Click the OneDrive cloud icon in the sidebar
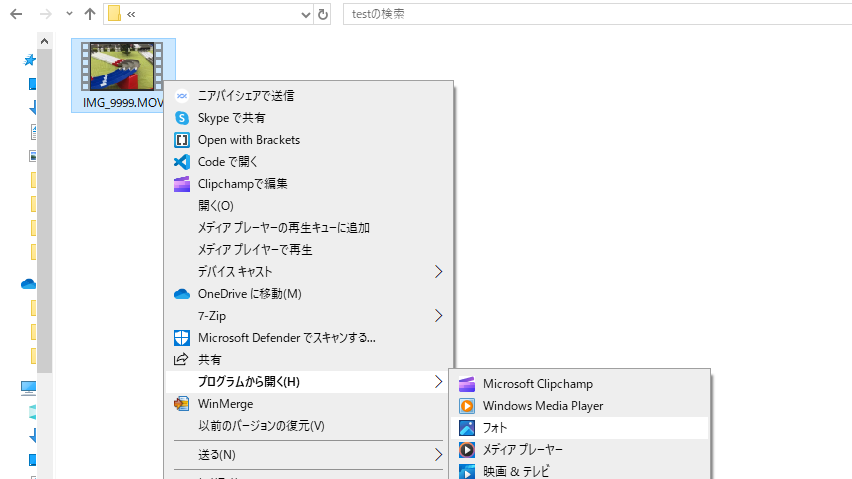Viewport: 852px width, 479px height. click(x=28, y=284)
